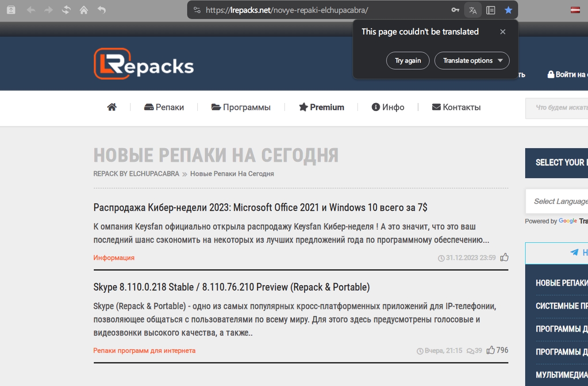Click the 31.12.2023 23:59 date text
588x386 pixels.
(471, 258)
